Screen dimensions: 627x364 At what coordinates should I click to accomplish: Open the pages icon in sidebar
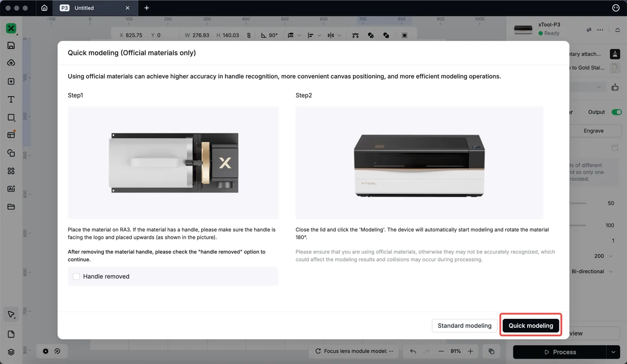11,334
